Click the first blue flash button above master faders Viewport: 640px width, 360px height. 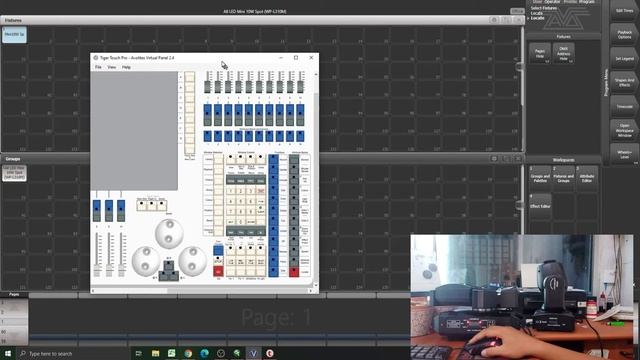click(97, 211)
